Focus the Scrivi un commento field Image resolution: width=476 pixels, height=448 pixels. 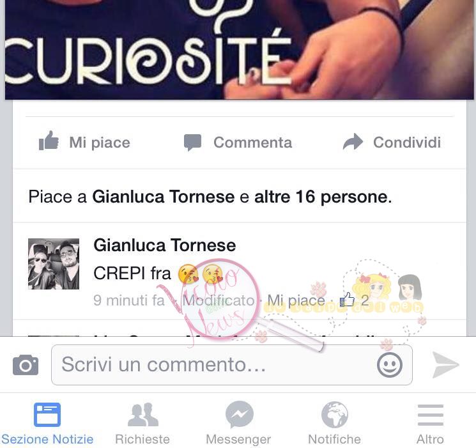232,365
